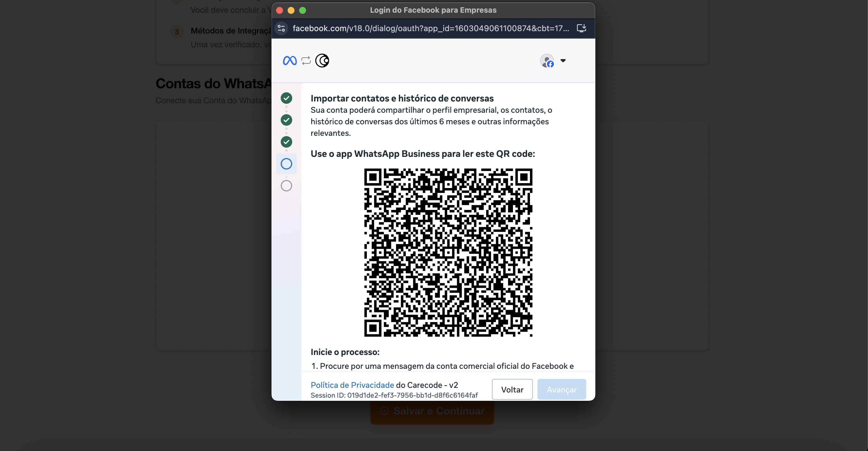This screenshot has height=451, width=868.
Task: Click the Voltar button
Action: click(x=512, y=390)
